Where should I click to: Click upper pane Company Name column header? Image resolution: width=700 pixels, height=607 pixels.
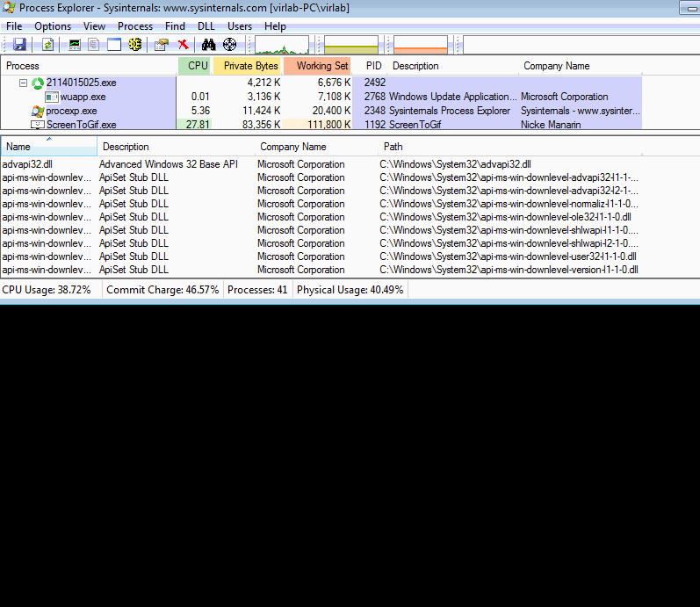point(581,66)
